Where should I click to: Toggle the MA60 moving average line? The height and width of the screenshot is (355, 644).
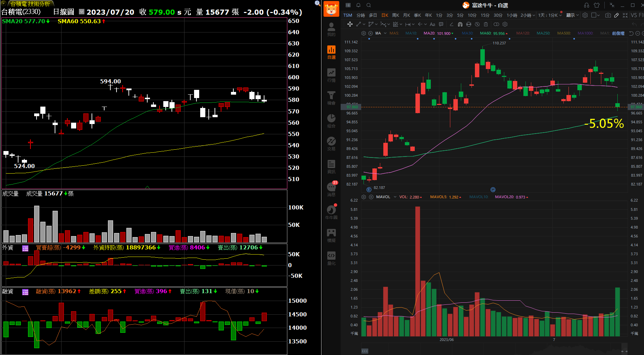(x=485, y=33)
